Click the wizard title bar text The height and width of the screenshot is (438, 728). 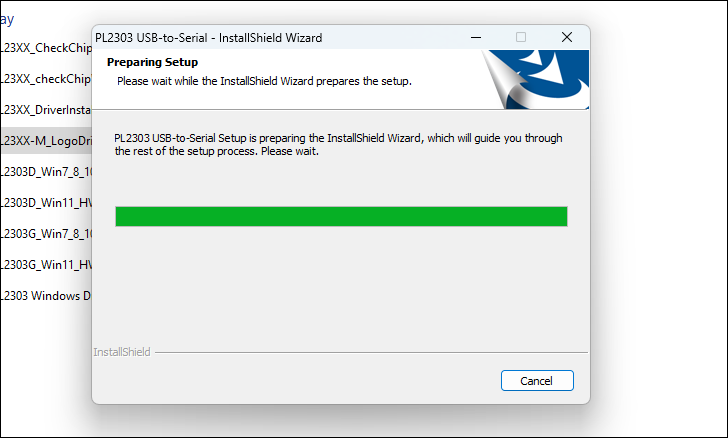point(208,38)
